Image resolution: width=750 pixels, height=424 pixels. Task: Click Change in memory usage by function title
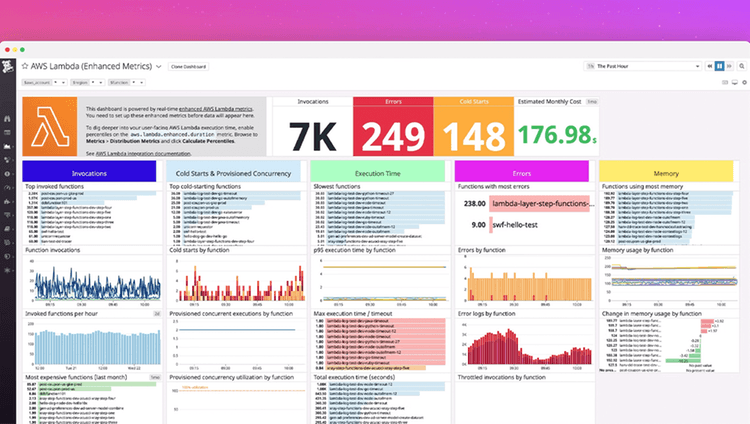click(x=651, y=313)
